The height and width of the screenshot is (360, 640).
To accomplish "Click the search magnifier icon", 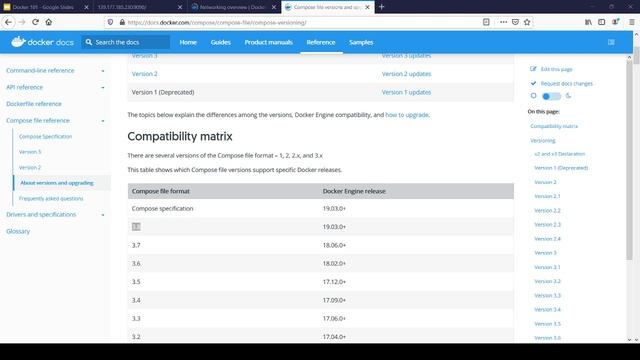I will [89, 42].
